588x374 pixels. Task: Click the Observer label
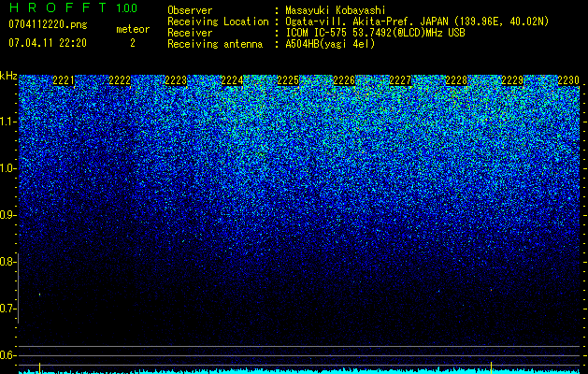click(190, 11)
